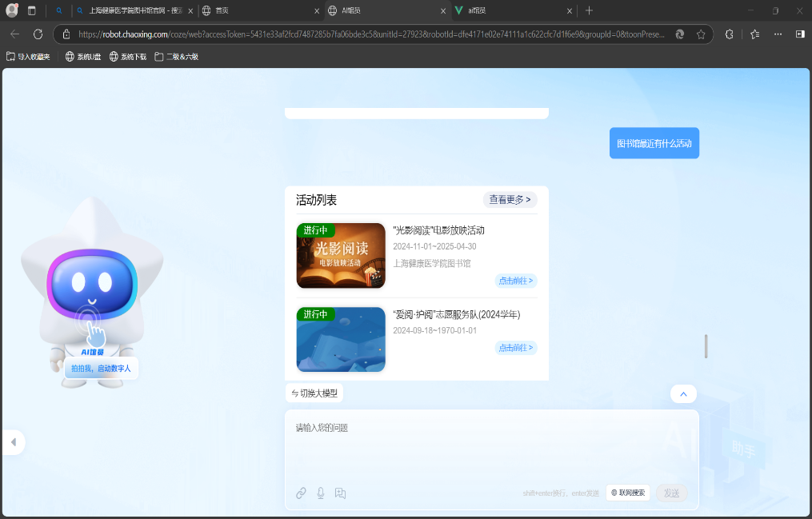812x519 pixels.
Task: Open 查看更多 in the activity list
Action: tap(510, 199)
